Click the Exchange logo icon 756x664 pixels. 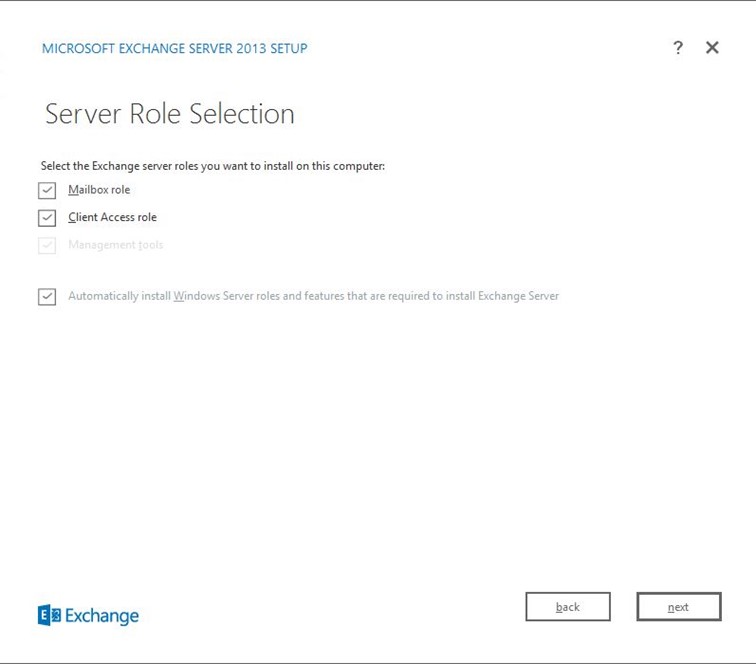[49, 615]
